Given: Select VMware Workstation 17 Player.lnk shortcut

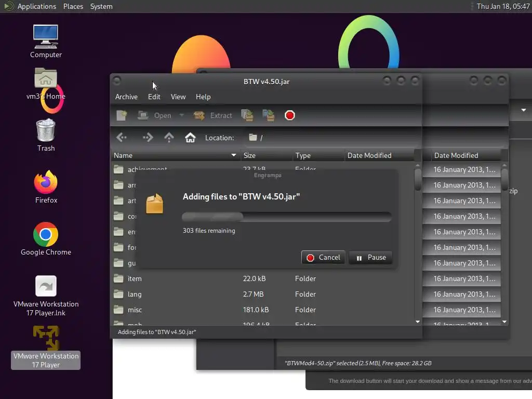Looking at the screenshot, I should pos(46,296).
